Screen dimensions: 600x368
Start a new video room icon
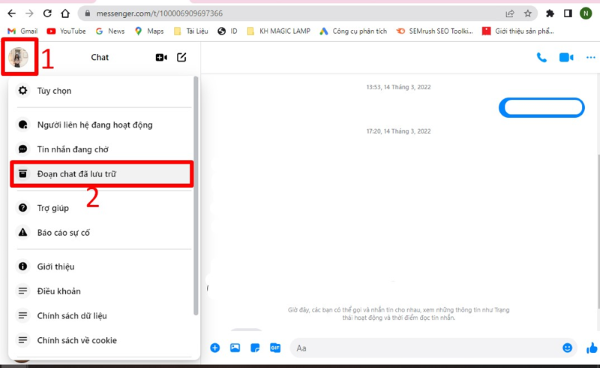coord(161,57)
